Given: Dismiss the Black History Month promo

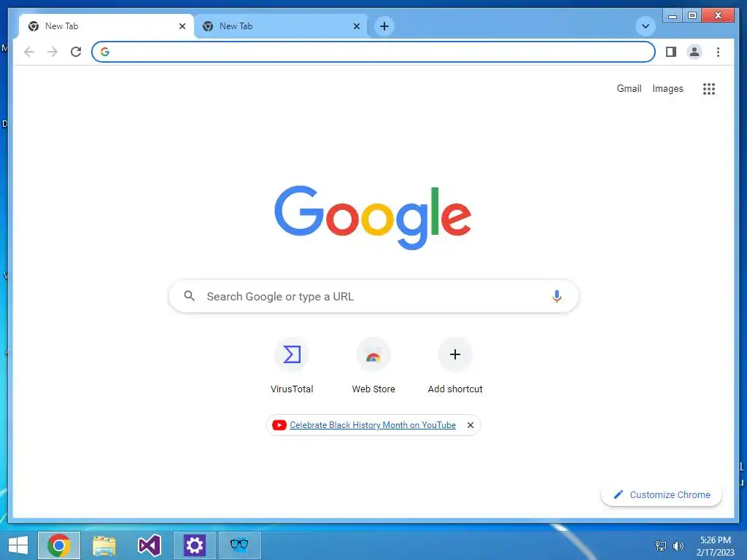Looking at the screenshot, I should pos(471,425).
